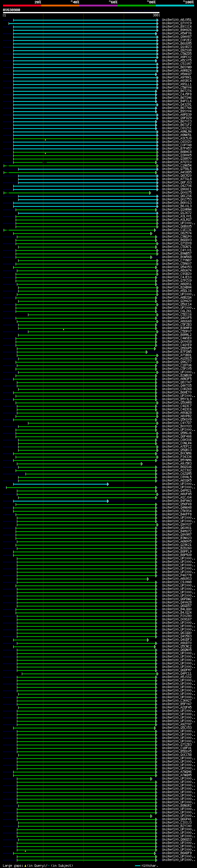Click the UniRef100_C1EI31 label
197x868 pixels.
[x=176, y=230]
